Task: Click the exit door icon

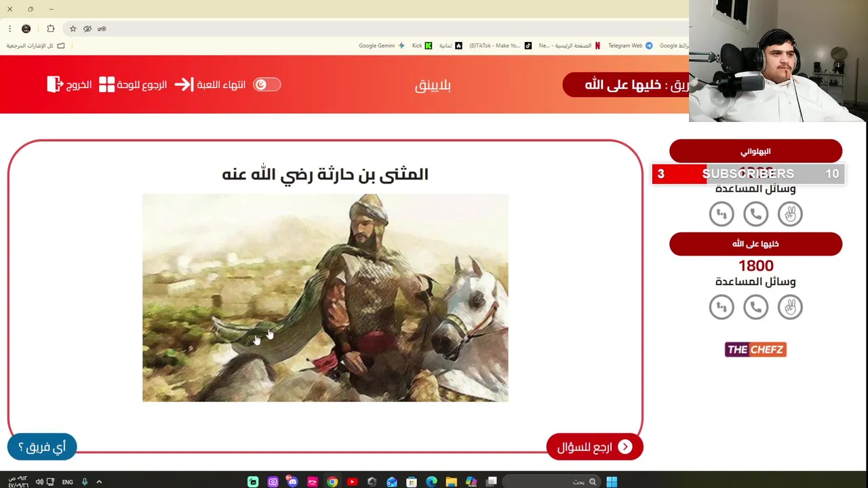Action: pos(55,85)
